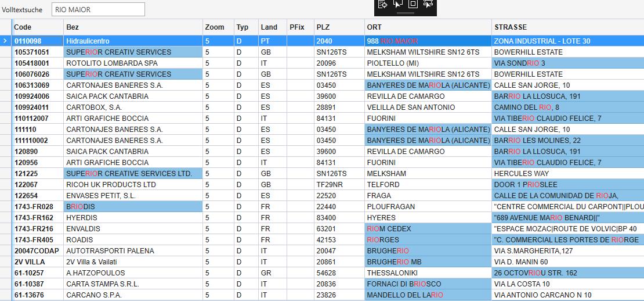Screen dimensions: 644x301
Task: Sort by the ORT column header
Action: click(428, 27)
